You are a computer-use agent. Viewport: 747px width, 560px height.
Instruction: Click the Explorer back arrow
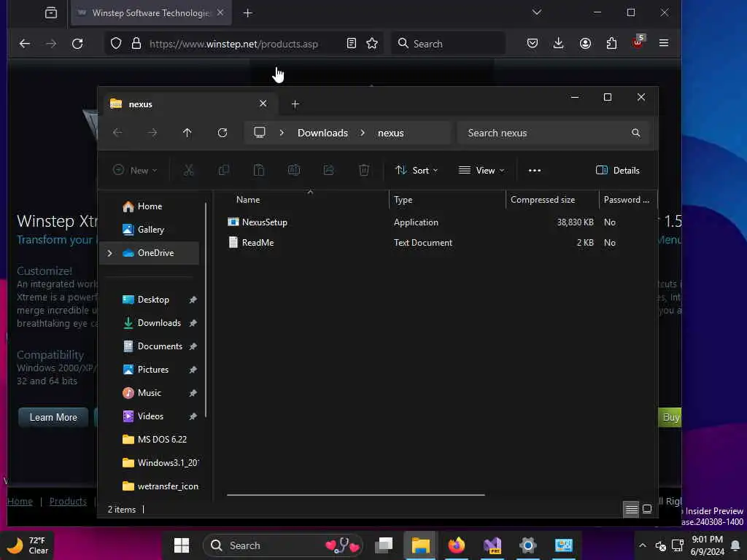point(117,133)
